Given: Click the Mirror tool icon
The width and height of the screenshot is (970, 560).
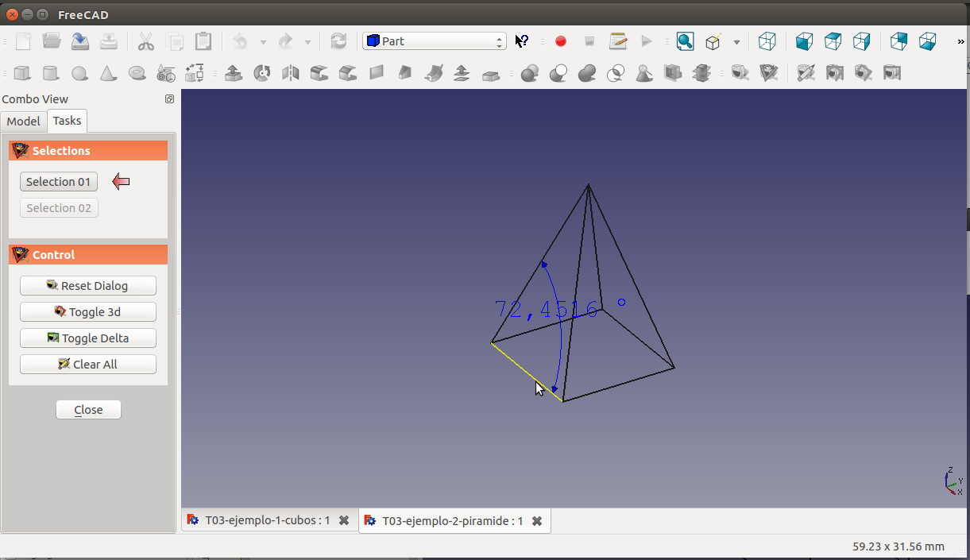Looking at the screenshot, I should pyautogui.click(x=291, y=74).
